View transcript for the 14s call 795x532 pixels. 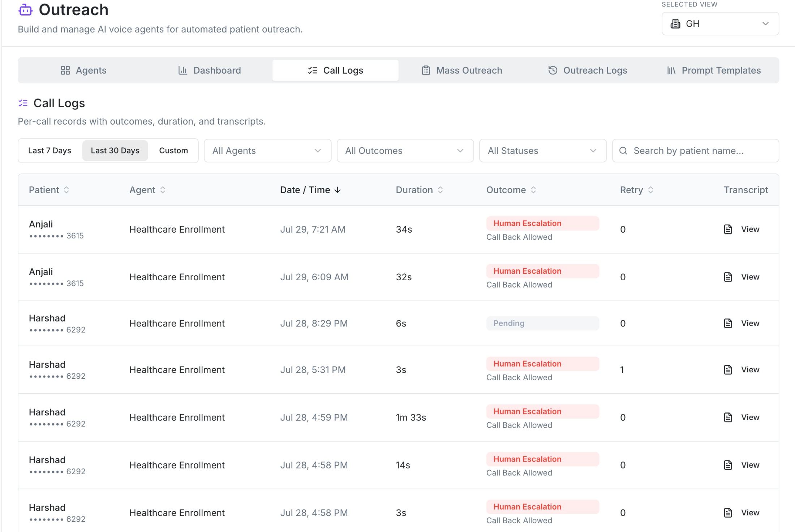(x=750, y=465)
